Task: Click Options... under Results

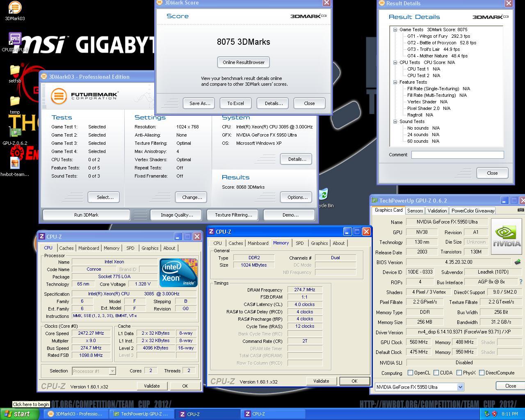Action: pos(297,197)
